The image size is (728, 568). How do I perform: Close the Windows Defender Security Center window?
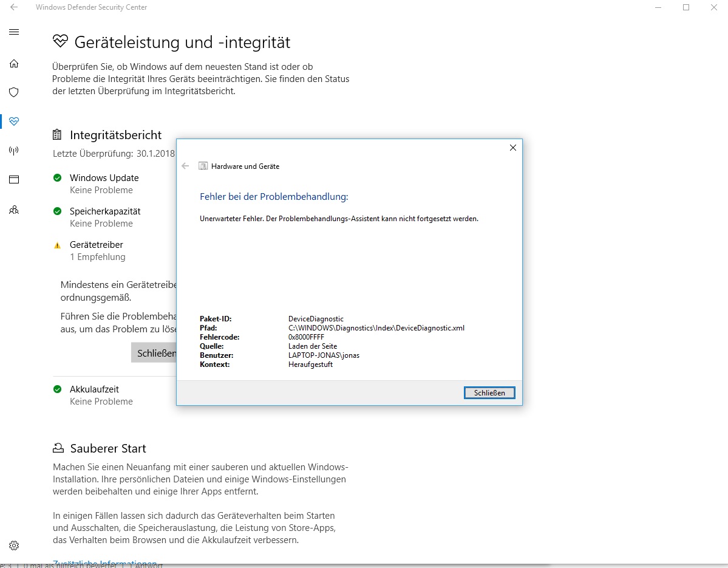coord(714,7)
